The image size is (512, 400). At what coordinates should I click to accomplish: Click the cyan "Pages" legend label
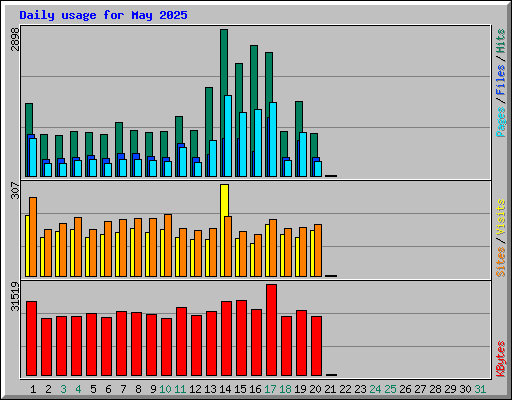coord(500,122)
